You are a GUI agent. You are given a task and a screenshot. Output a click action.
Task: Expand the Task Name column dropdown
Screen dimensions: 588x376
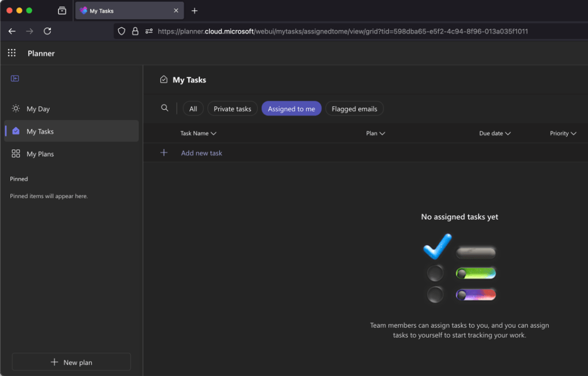(x=198, y=133)
